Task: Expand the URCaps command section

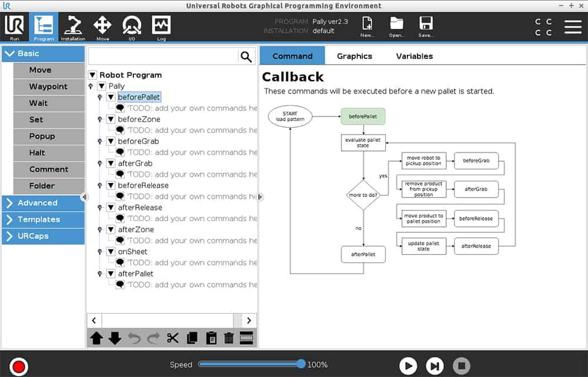Action: [x=43, y=236]
